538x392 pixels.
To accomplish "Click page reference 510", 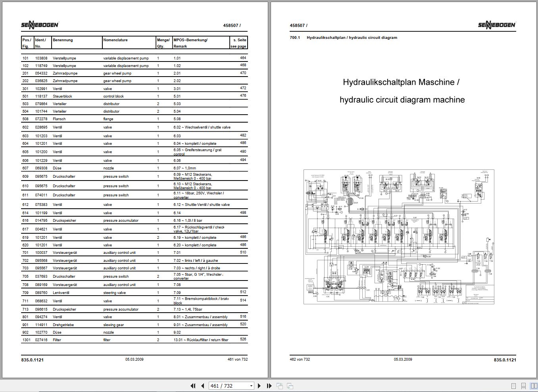I will [x=243, y=252].
